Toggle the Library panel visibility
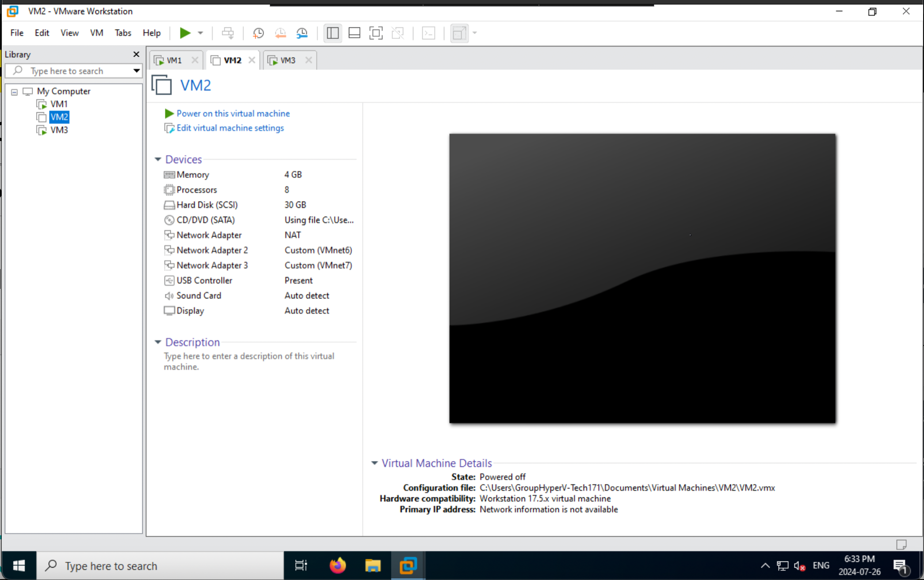 tap(332, 33)
